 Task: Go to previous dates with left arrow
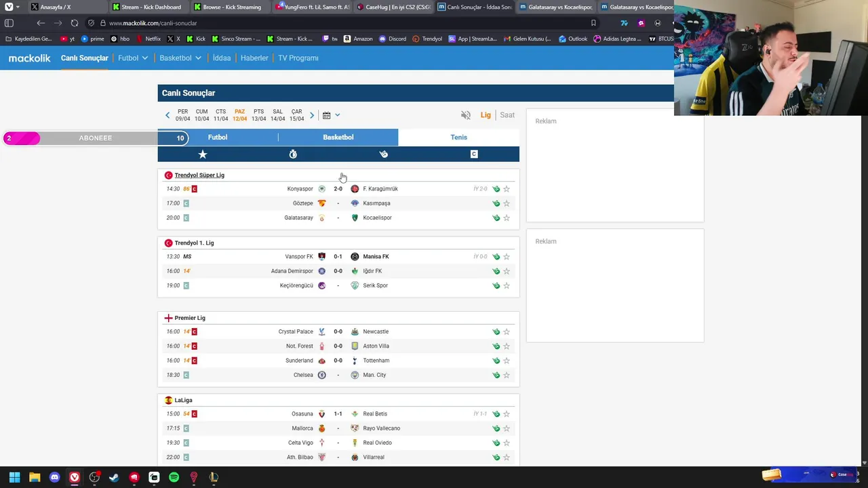167,115
